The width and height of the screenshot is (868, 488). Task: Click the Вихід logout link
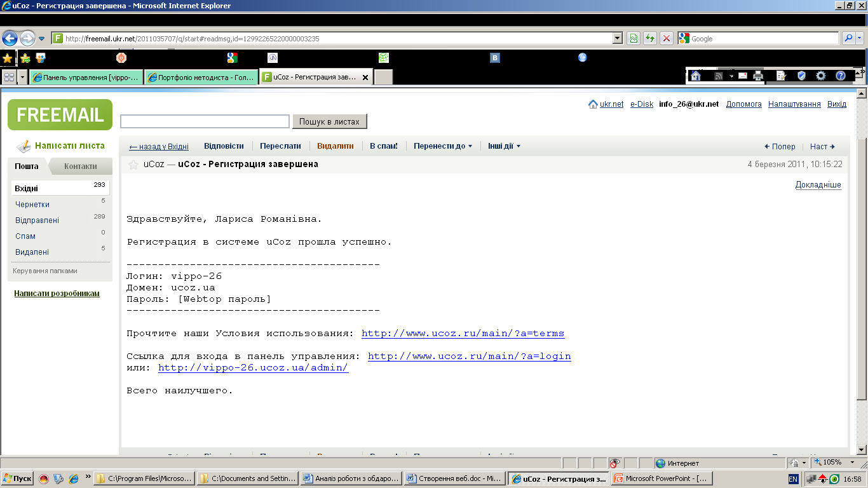point(836,104)
